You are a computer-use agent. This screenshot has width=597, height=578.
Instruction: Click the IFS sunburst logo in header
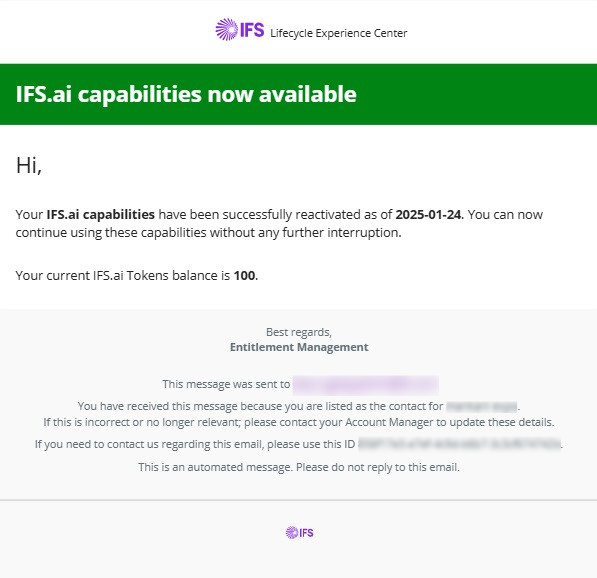click(x=226, y=29)
